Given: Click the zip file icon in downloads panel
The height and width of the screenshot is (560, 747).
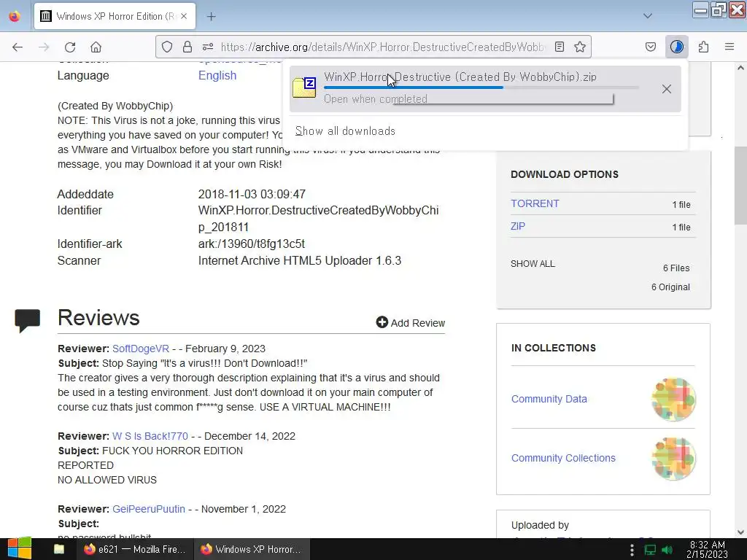Looking at the screenshot, I should coord(304,87).
